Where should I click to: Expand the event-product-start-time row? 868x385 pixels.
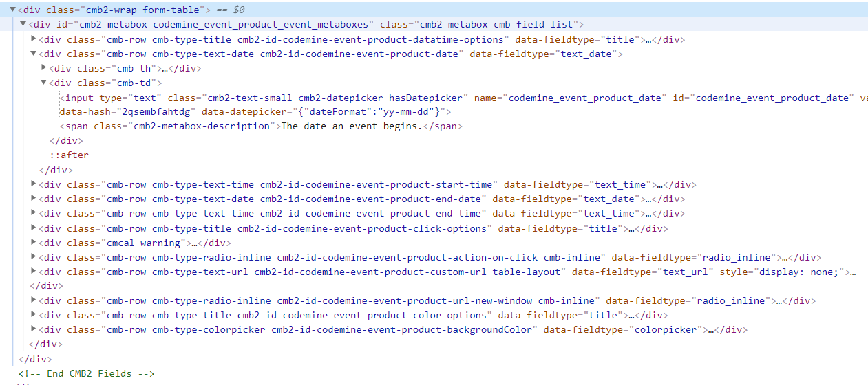pos(34,184)
